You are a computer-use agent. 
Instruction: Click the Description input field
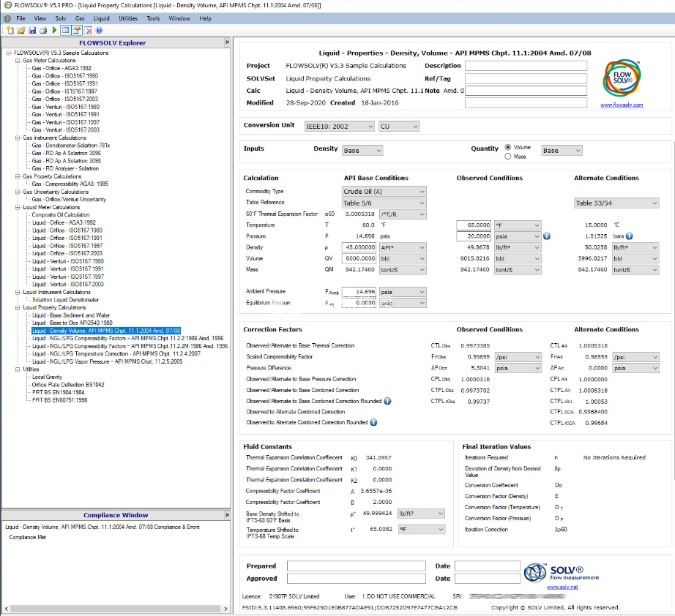[526, 66]
